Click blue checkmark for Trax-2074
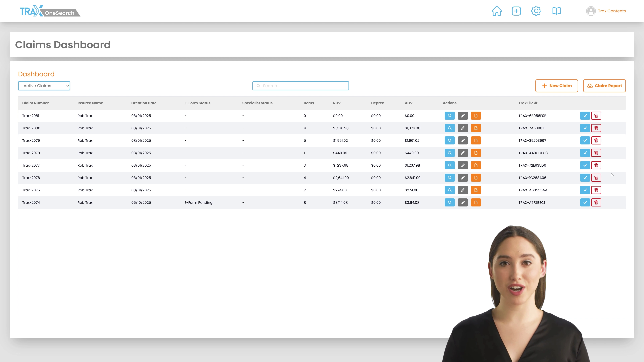Image resolution: width=644 pixels, height=362 pixels. (585, 203)
